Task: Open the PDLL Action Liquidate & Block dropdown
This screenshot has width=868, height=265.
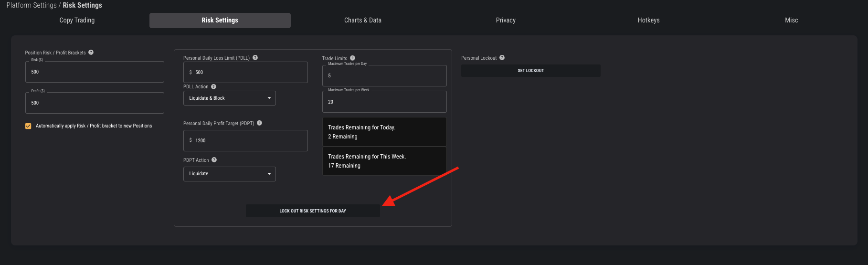Action: (x=229, y=98)
